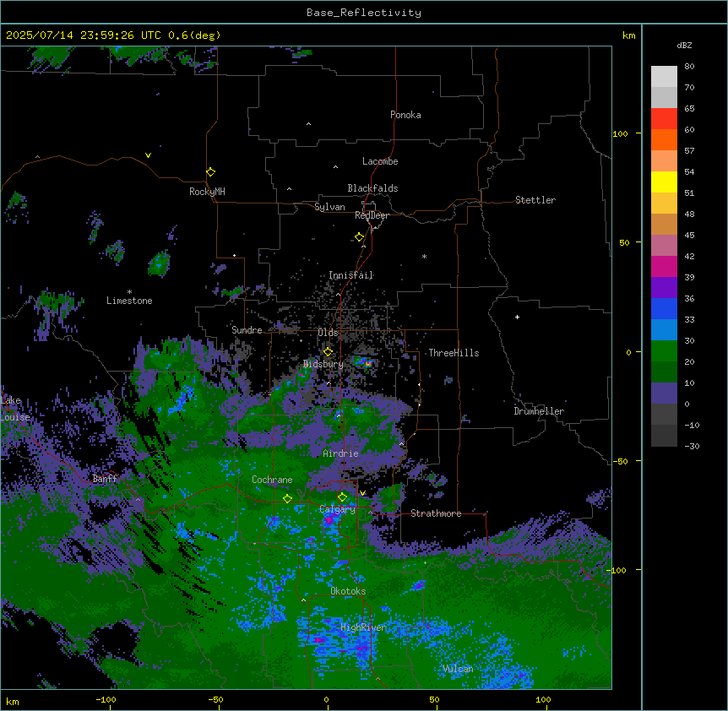Click the magenta 39-42 dBZ legend band
Viewport: 728px width, 711px height.
point(664,266)
